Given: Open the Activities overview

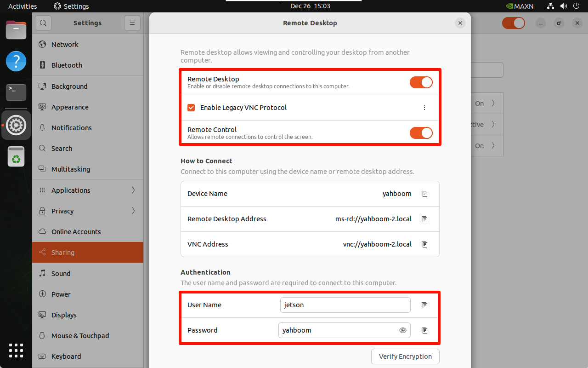Looking at the screenshot, I should [23, 6].
